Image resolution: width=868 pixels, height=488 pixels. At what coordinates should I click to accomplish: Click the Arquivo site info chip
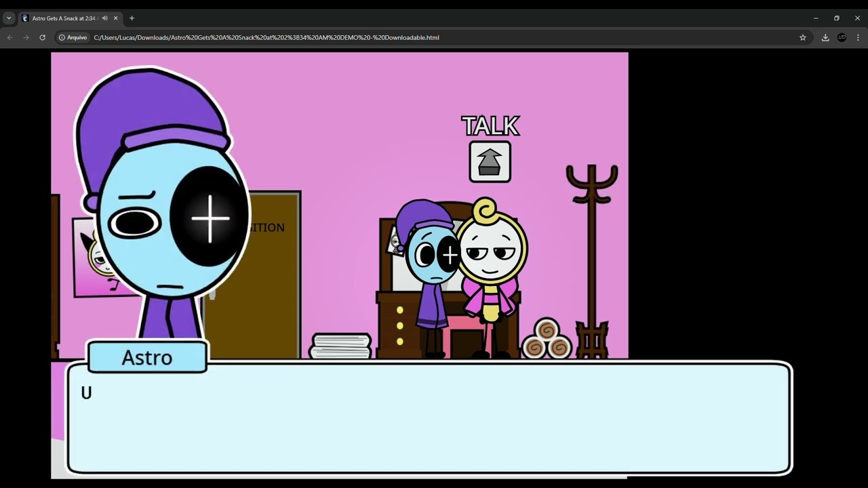click(73, 37)
